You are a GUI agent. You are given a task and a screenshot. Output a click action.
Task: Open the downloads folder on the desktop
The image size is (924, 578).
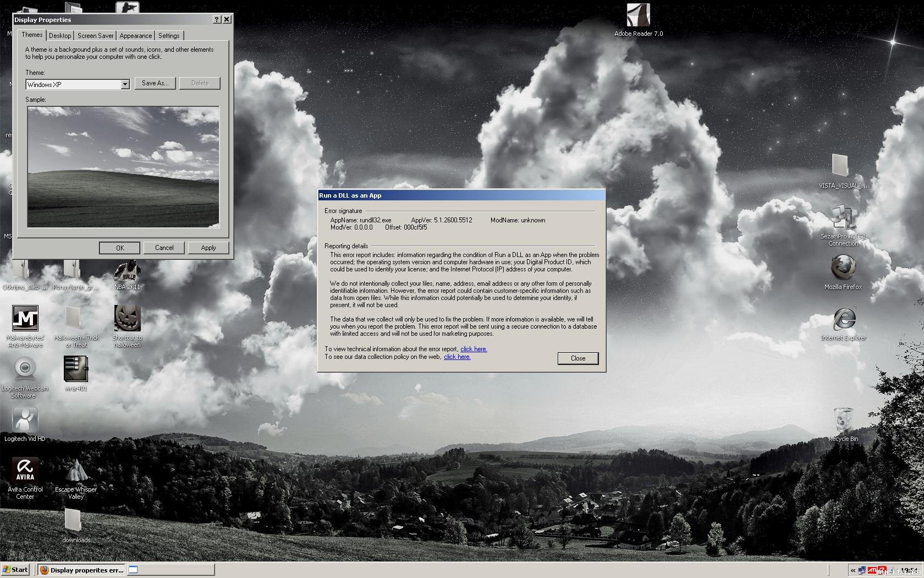click(76, 526)
